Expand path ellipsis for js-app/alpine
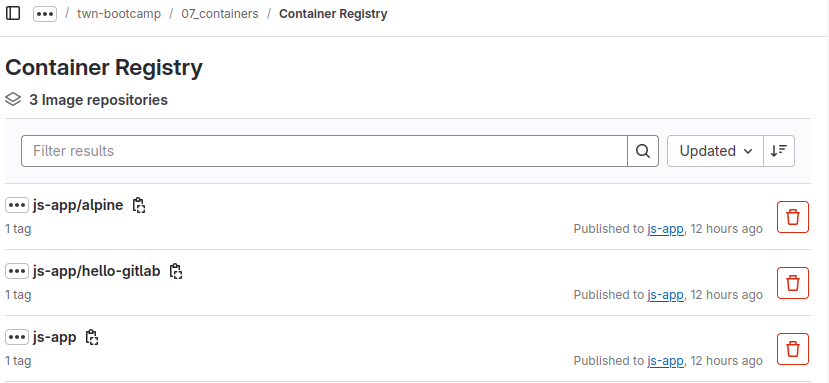 click(17, 205)
